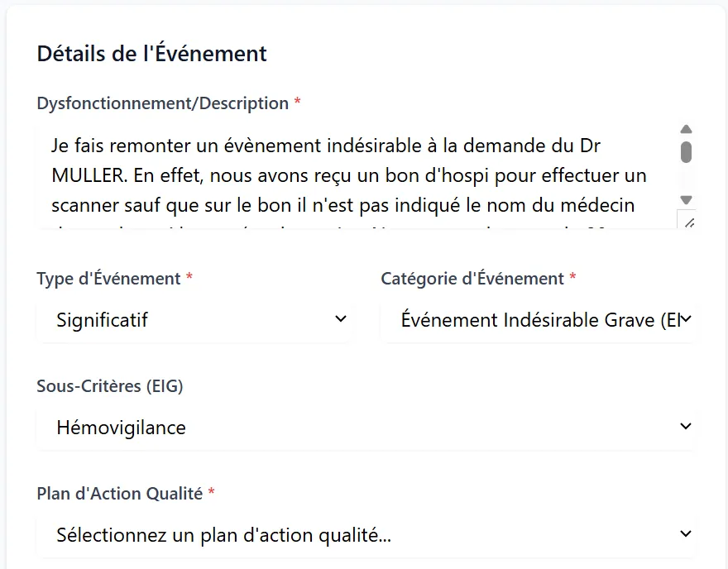The image size is (728, 569).
Task: Click the chevron of Catégorie d'Événement field
Action: pos(686,319)
